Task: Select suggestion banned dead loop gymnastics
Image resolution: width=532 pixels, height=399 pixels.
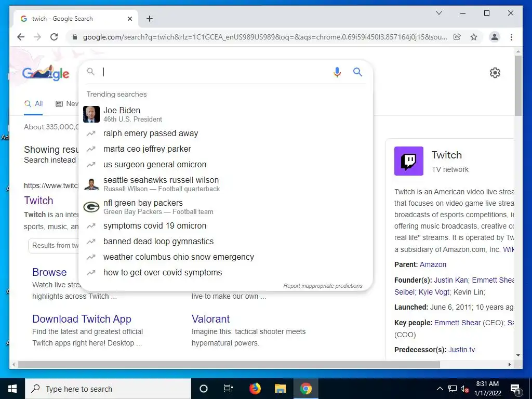Action: pyautogui.click(x=225, y=241)
